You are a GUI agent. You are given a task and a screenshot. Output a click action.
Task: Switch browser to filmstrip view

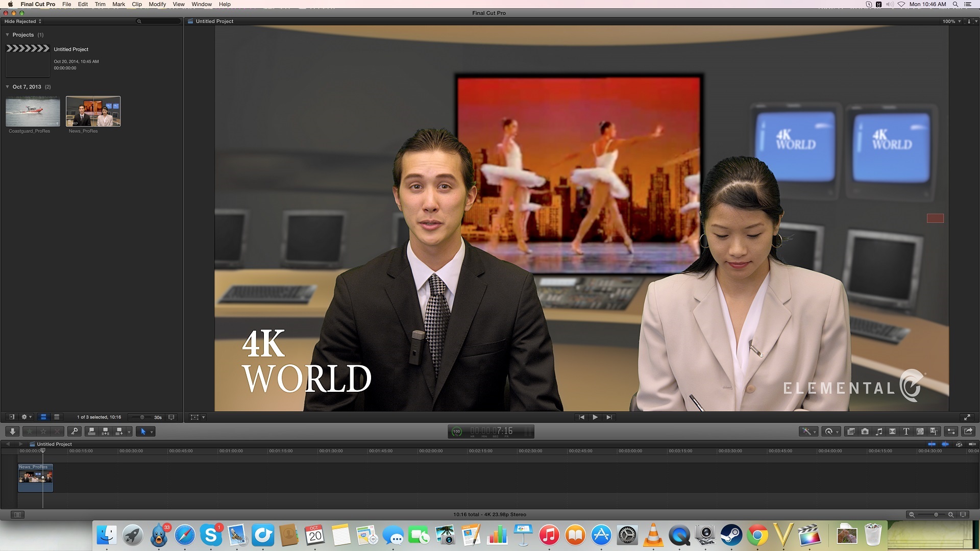[43, 417]
